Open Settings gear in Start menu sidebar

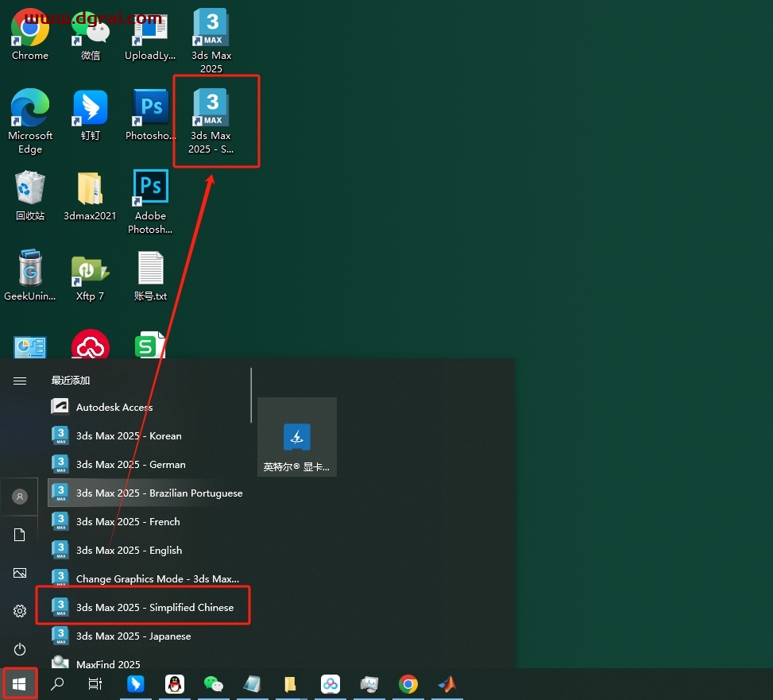point(20,611)
